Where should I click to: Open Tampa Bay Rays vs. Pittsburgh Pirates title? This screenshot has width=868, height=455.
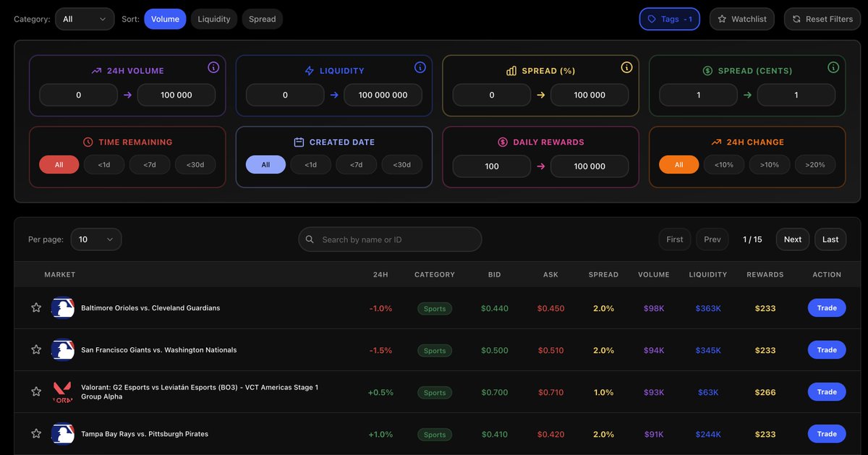145,434
